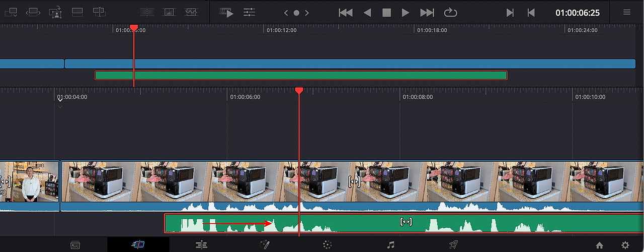Jump to the first frame
Image resolution: width=644 pixels, height=252 pixels.
click(x=346, y=13)
